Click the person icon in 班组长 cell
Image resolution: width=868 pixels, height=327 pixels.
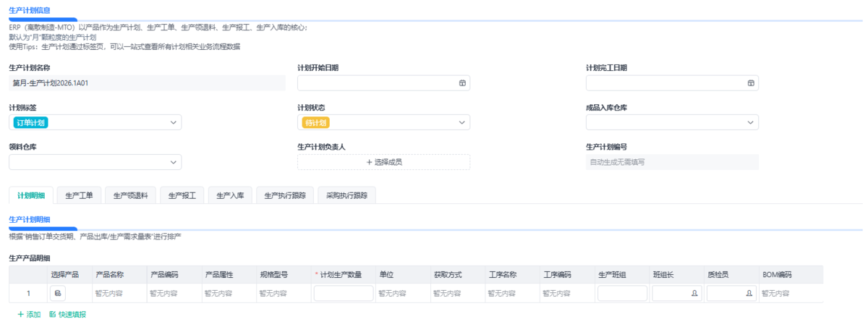coord(694,293)
